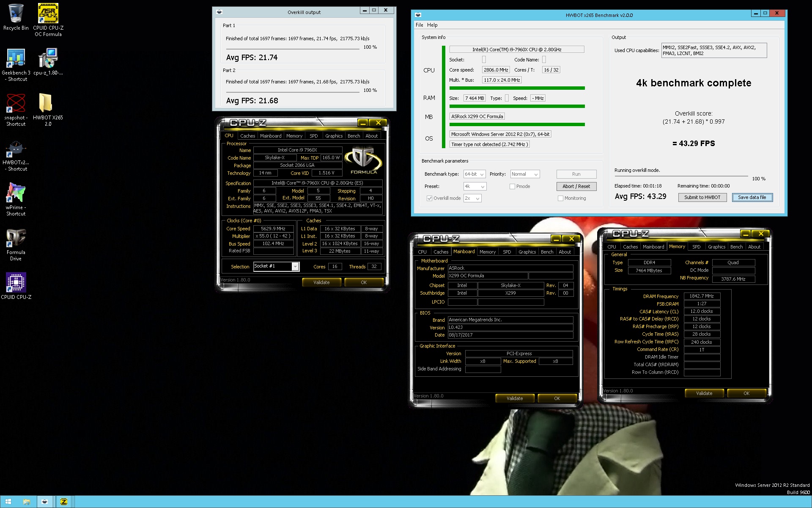Open File menu in HWBOT x265
The width and height of the screenshot is (812, 508).
click(x=419, y=25)
